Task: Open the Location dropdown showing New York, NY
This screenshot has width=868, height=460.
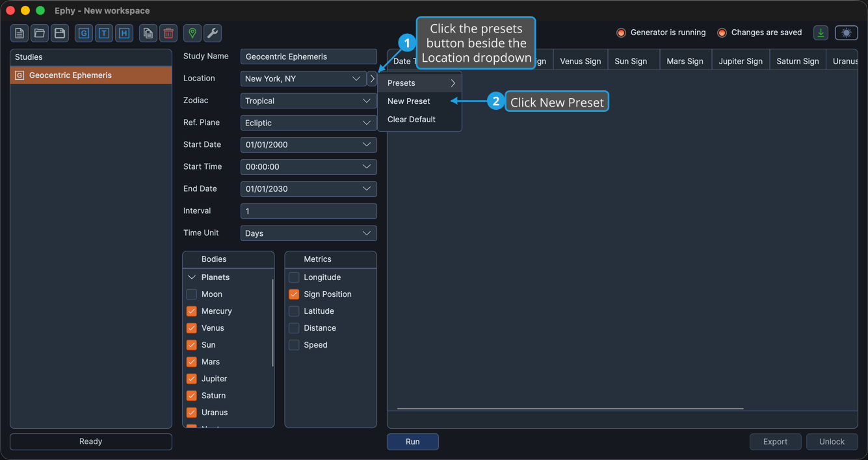Action: 303,79
